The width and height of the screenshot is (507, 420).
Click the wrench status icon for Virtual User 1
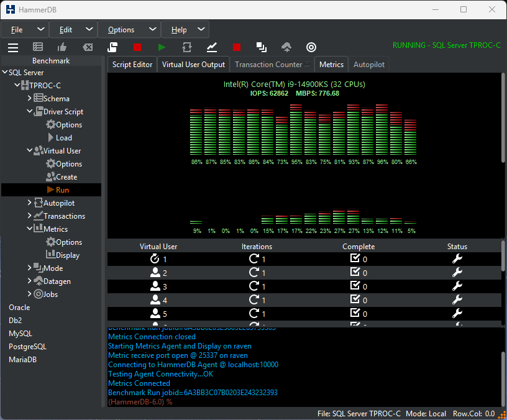point(457,258)
